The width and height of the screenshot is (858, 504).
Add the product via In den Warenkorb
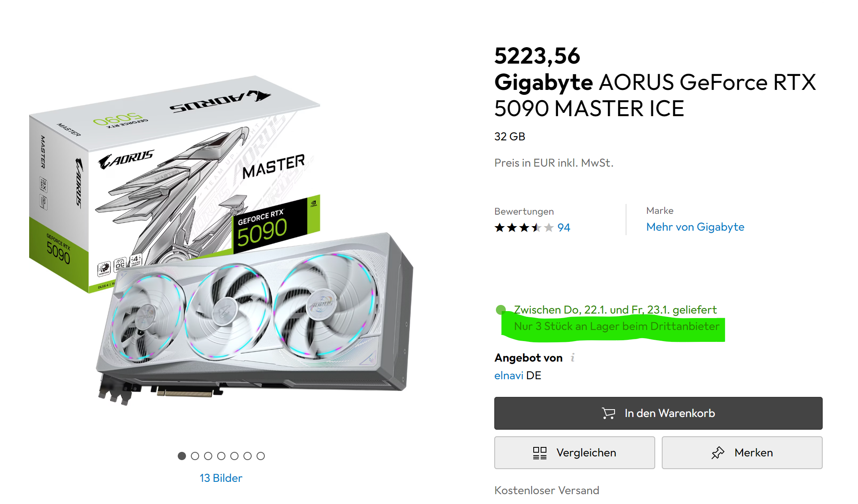(x=658, y=413)
